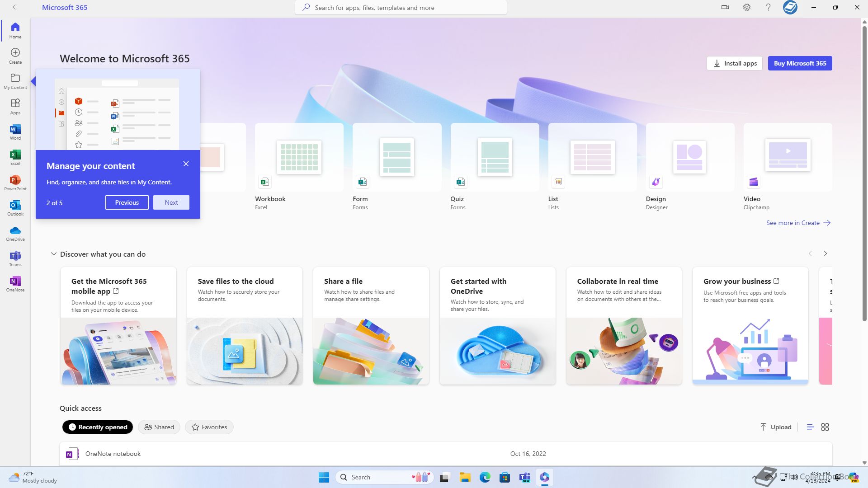Image resolution: width=868 pixels, height=488 pixels.
Task: Create a new Excel Workbook
Action: (299, 167)
